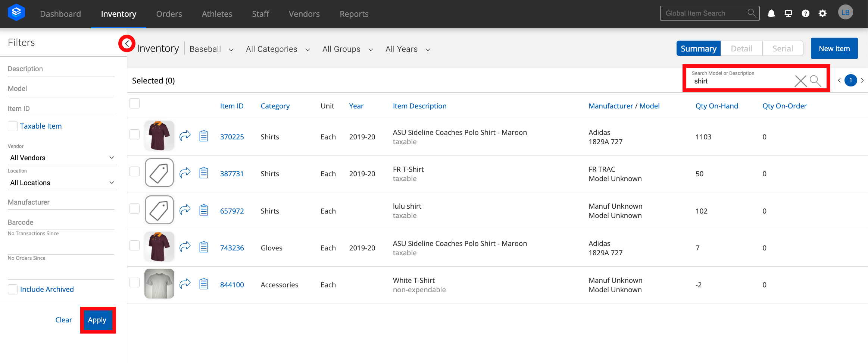This screenshot has width=868, height=363.
Task: Click the Global Item Search magnifier icon
Action: (752, 13)
